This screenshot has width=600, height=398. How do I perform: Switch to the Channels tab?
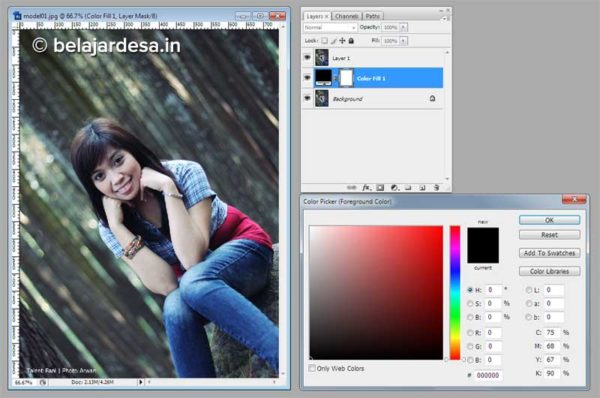tap(347, 16)
